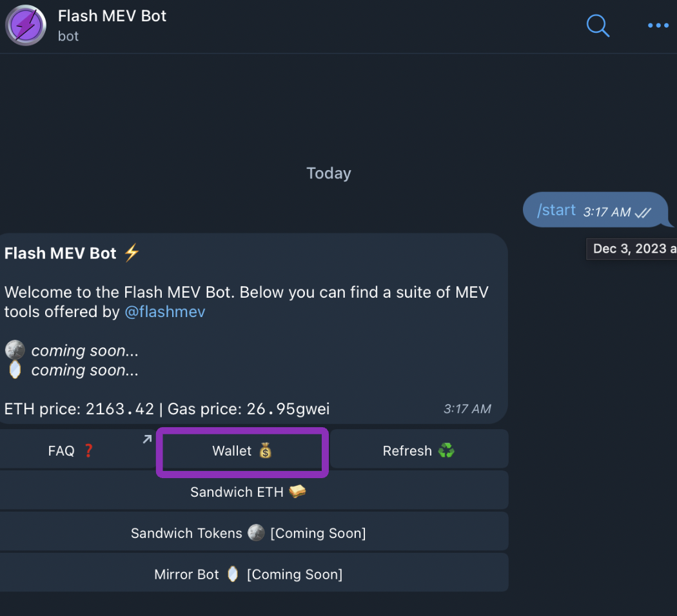The image size is (677, 616).
Task: Click the Flash MEV Bot title header
Action: pyautogui.click(x=112, y=16)
